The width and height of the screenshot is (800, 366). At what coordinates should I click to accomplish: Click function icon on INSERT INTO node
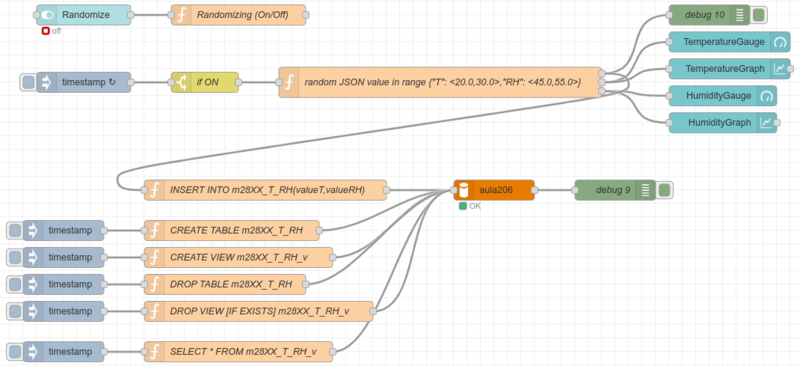click(155, 190)
